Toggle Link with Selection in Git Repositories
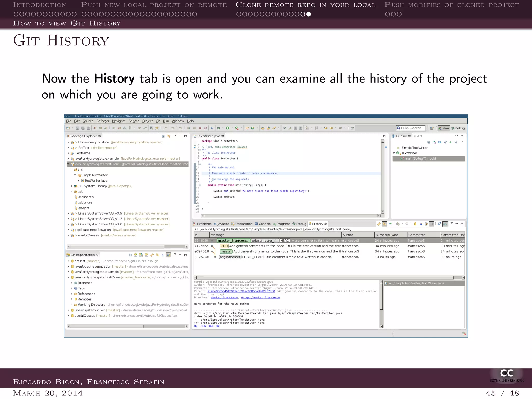The height and width of the screenshot is (399, 532). [157, 255]
